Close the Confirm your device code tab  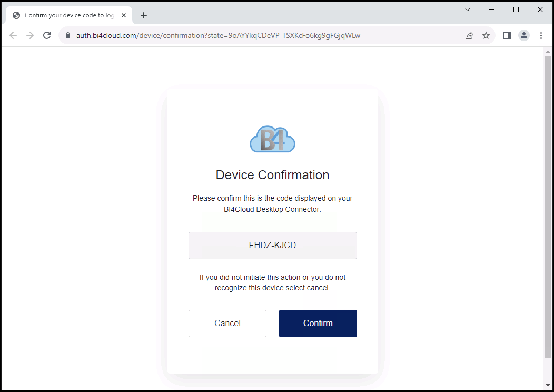(x=123, y=15)
